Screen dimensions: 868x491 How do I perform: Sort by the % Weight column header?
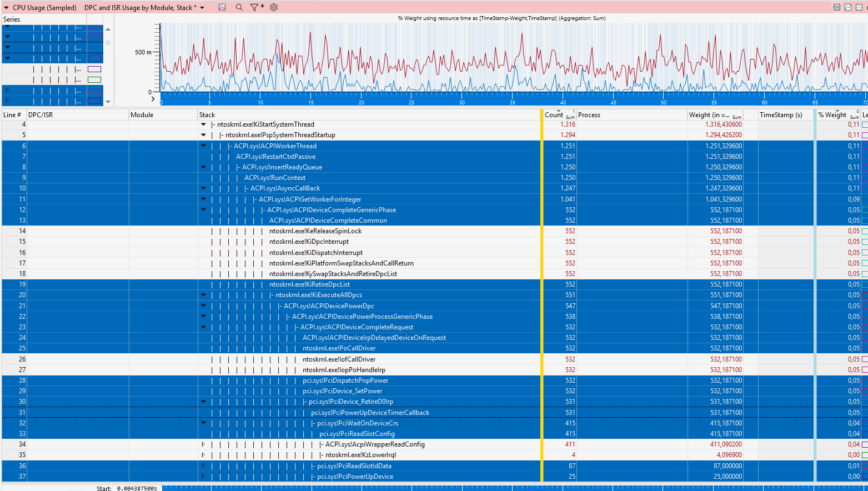click(839, 115)
